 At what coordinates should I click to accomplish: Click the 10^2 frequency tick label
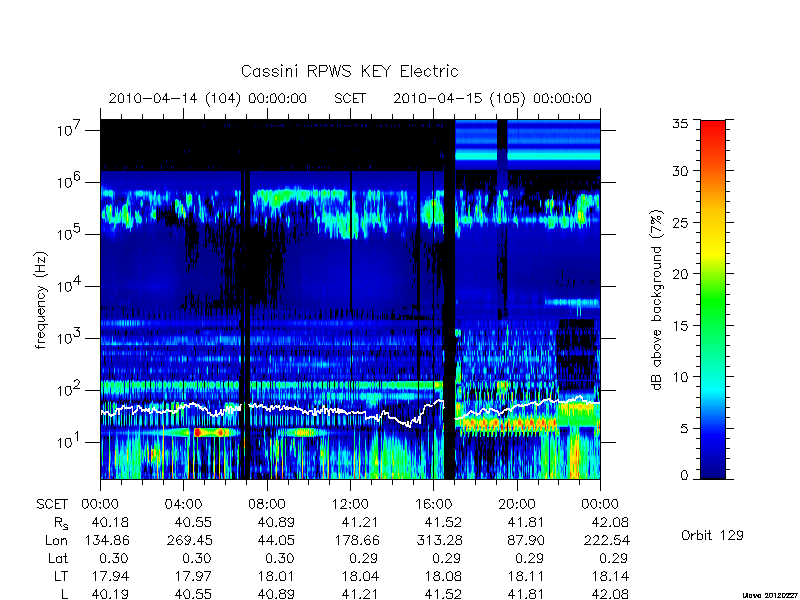69,390
